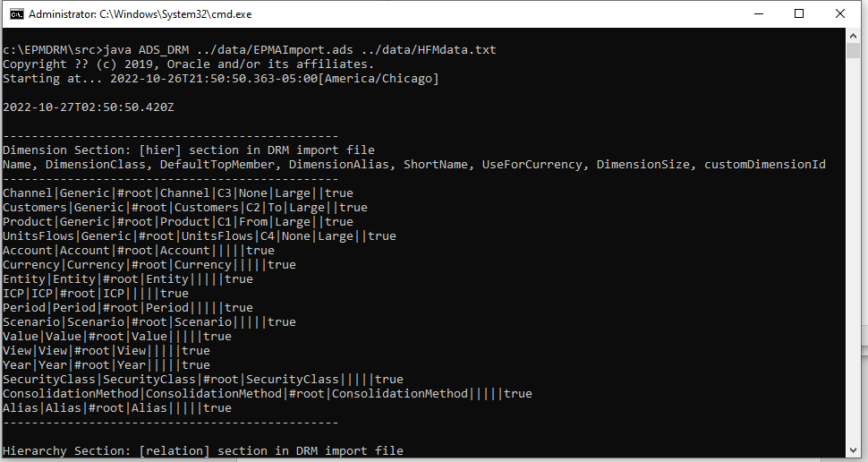Screen dimensions: 868x462
Task: Minimize the command prompt window
Action: coord(757,14)
